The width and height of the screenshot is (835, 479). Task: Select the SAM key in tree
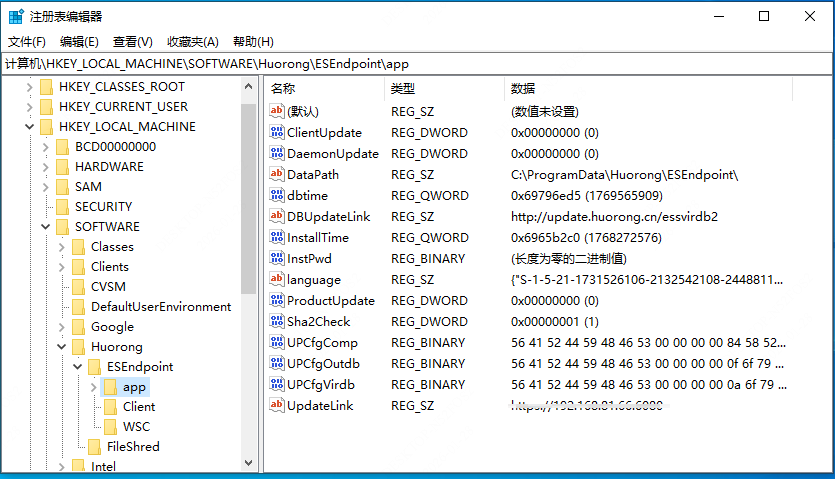(x=88, y=187)
